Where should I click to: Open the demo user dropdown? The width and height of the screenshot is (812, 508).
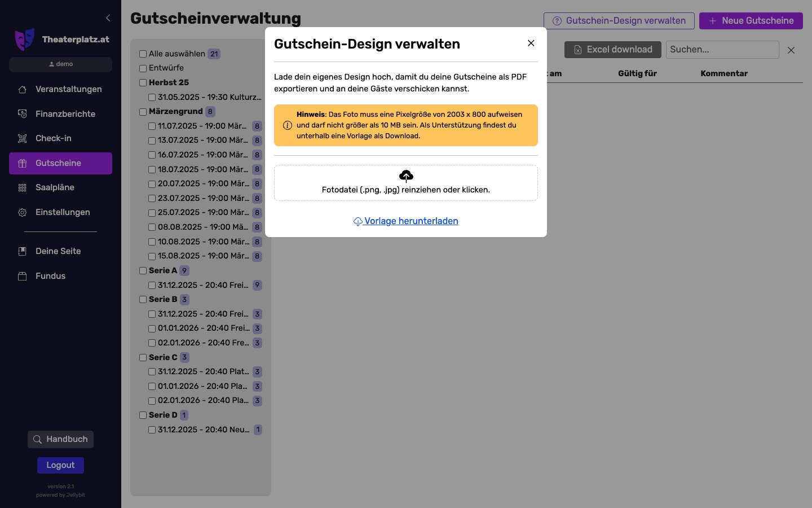[x=60, y=64]
